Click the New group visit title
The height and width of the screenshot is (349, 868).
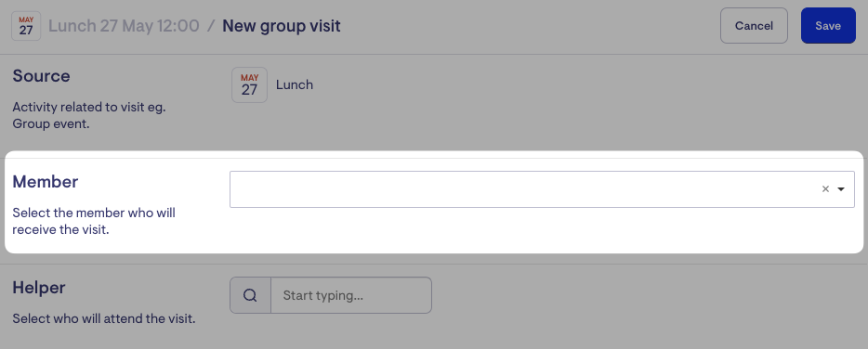click(282, 25)
